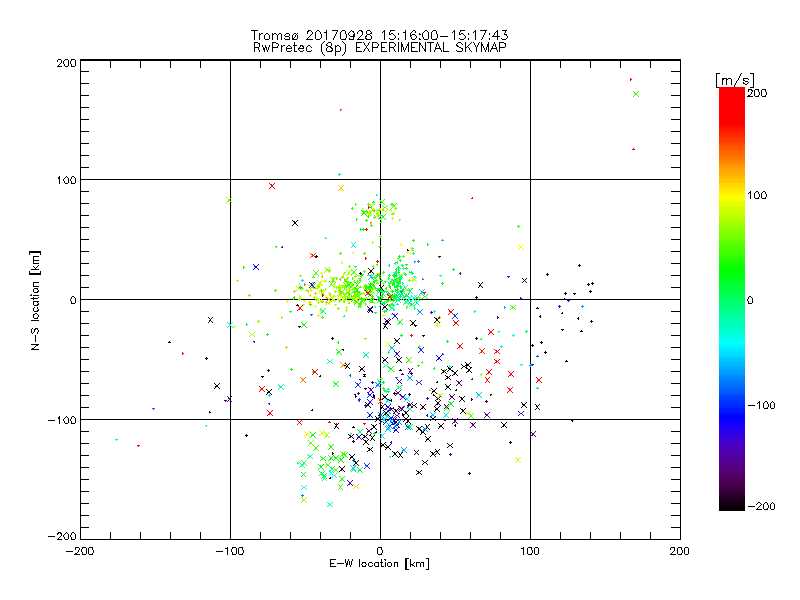Click the green X marker in the plot's top-right corner
800x600 pixels.
(636, 94)
